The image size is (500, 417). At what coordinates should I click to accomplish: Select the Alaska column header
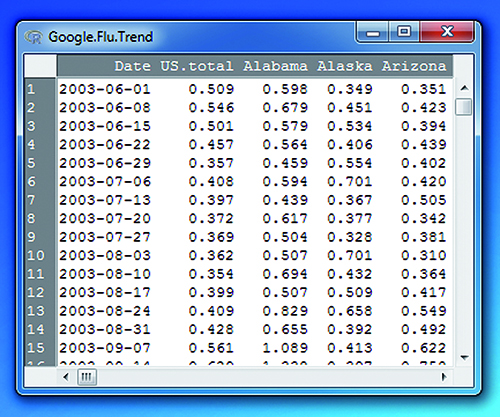click(x=345, y=66)
